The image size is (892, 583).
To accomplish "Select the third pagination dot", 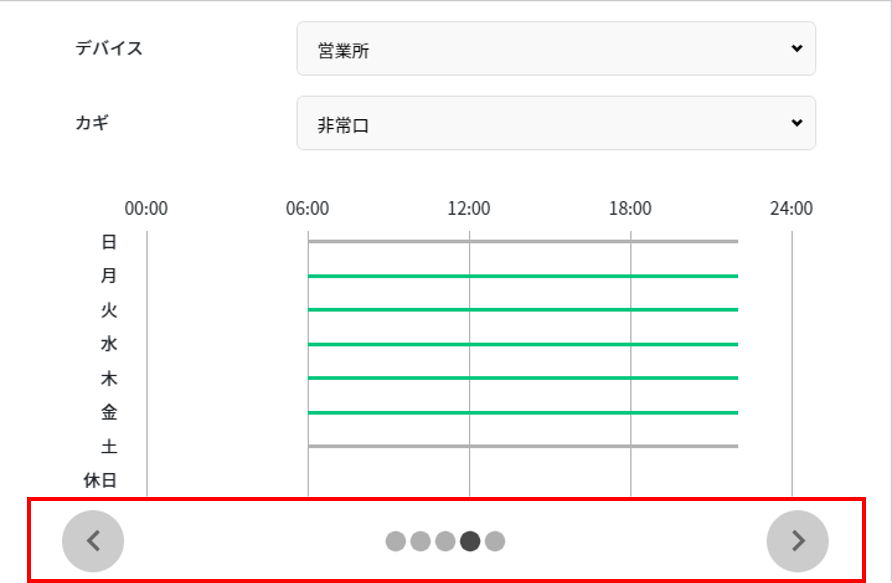I will point(446,541).
